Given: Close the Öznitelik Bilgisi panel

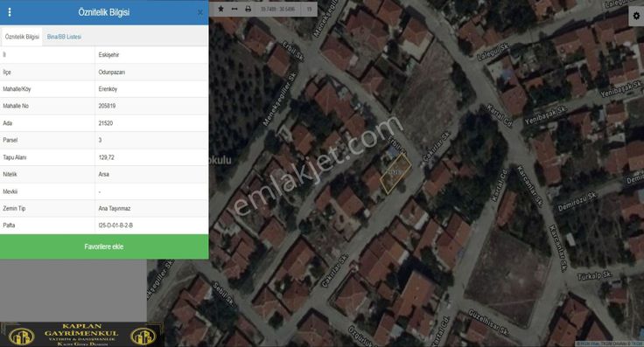Looking at the screenshot, I should point(200,13).
